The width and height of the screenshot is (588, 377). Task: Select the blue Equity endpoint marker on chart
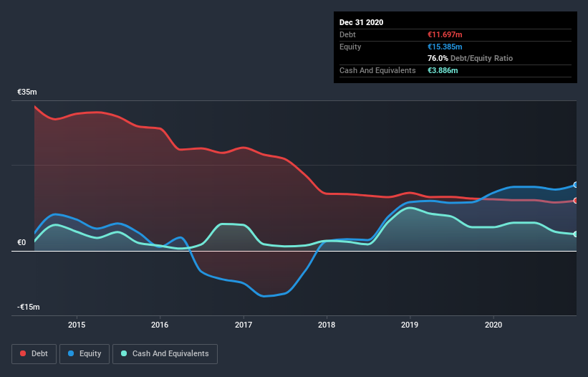(x=576, y=185)
